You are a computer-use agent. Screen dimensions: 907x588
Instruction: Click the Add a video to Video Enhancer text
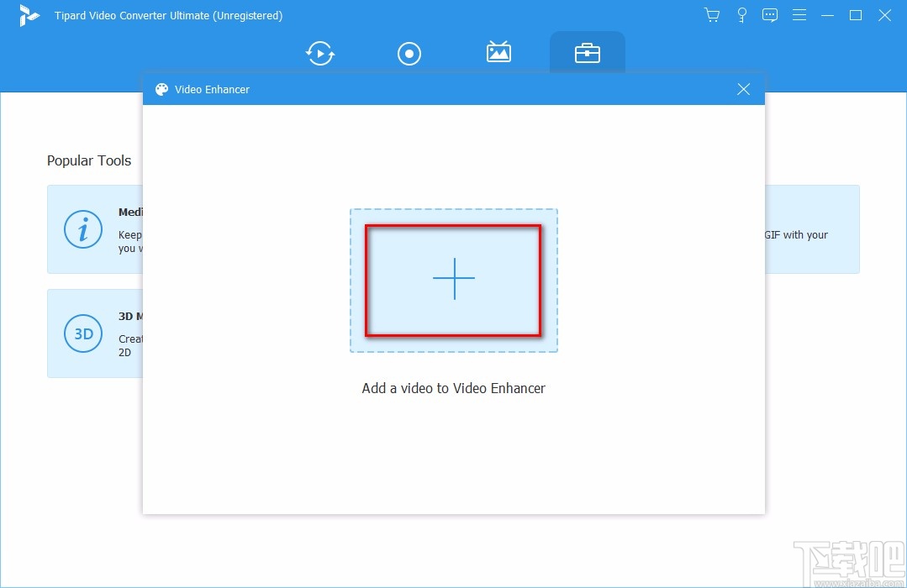coord(454,388)
